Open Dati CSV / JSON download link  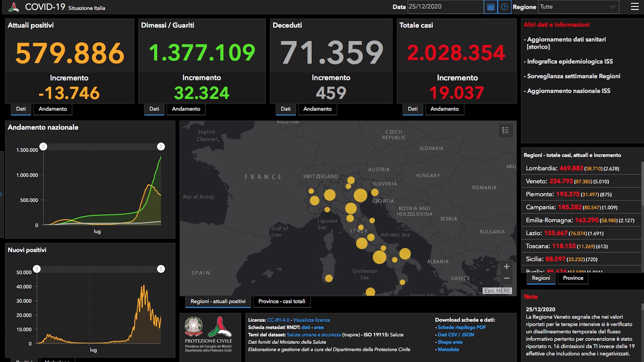pos(456,335)
